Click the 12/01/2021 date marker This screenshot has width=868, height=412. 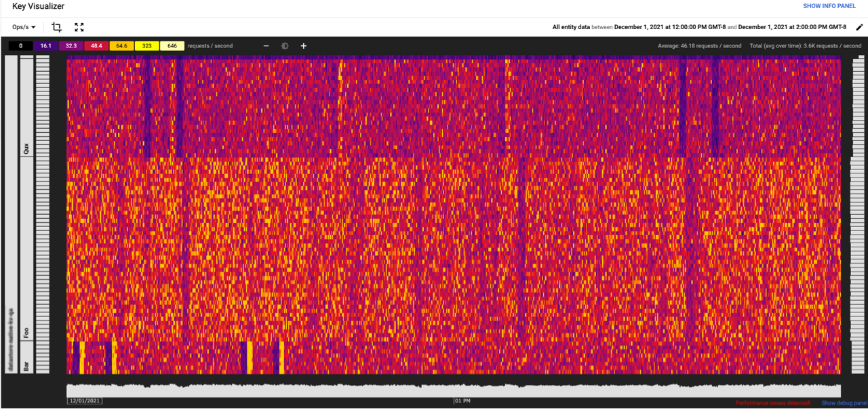(x=84, y=400)
